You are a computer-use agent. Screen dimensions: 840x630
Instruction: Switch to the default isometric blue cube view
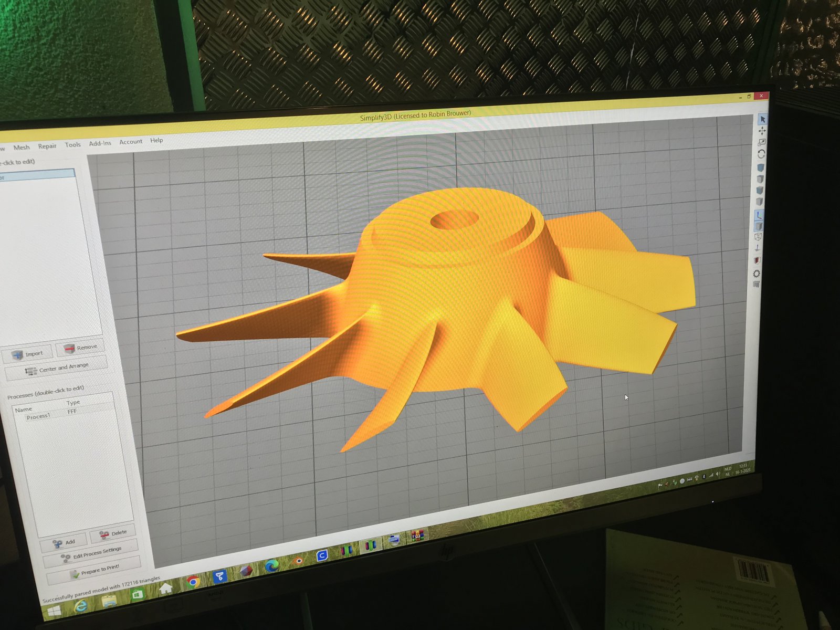[x=761, y=167]
